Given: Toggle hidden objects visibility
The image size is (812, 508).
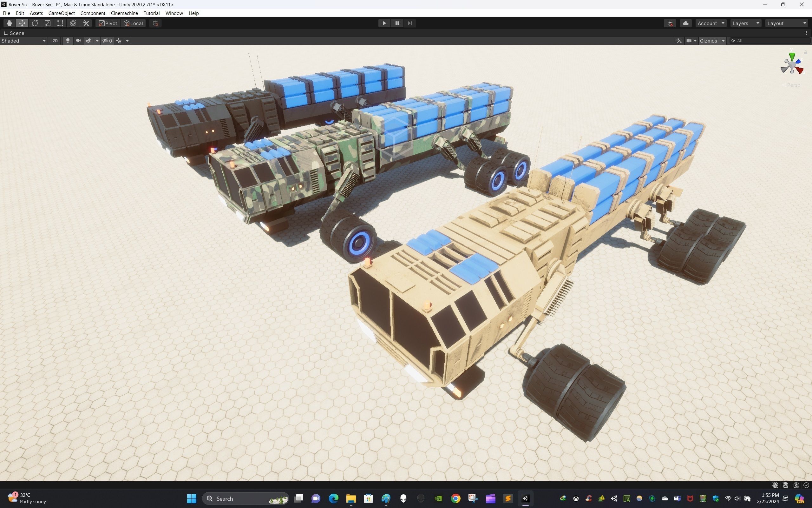Looking at the screenshot, I should pyautogui.click(x=108, y=41).
